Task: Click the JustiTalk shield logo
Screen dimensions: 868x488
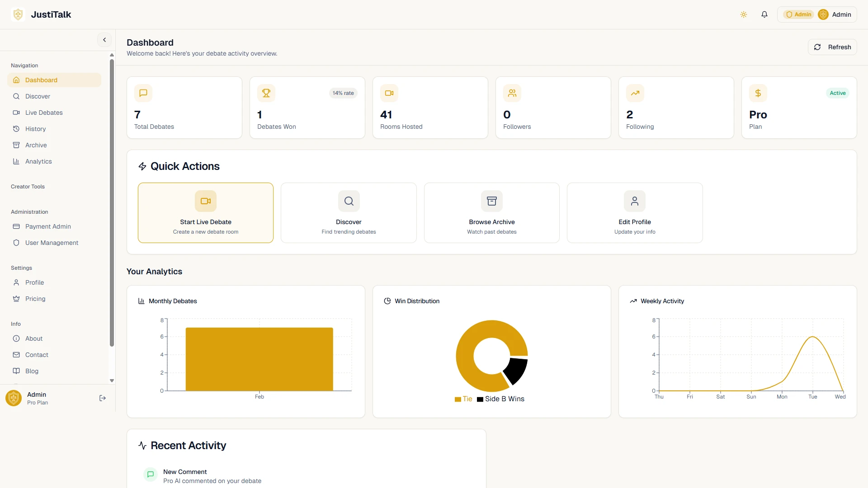Action: [18, 14]
